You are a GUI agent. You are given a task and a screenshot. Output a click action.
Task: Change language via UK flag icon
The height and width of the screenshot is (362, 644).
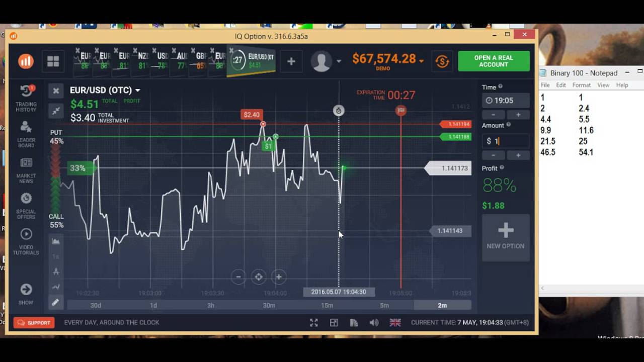pyautogui.click(x=395, y=323)
